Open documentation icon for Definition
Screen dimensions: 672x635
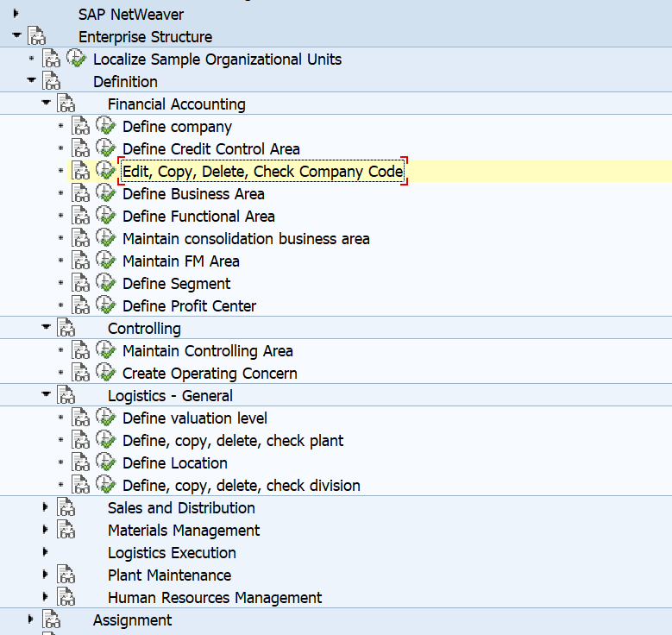click(x=52, y=81)
